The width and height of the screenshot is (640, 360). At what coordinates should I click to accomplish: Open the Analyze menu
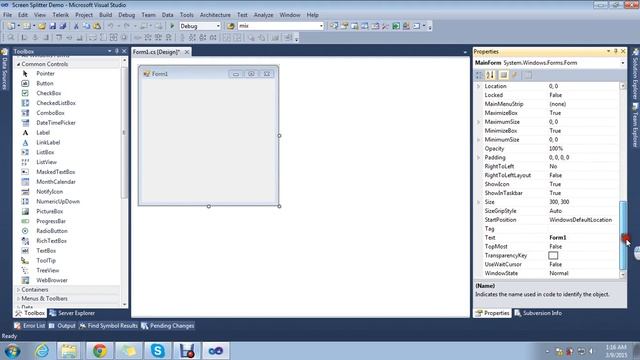[x=263, y=15]
